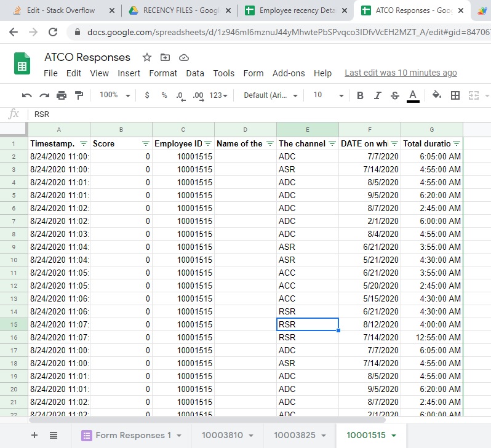Open the font family dropdown
Viewport: 491px width, 448px height.
tap(271, 95)
